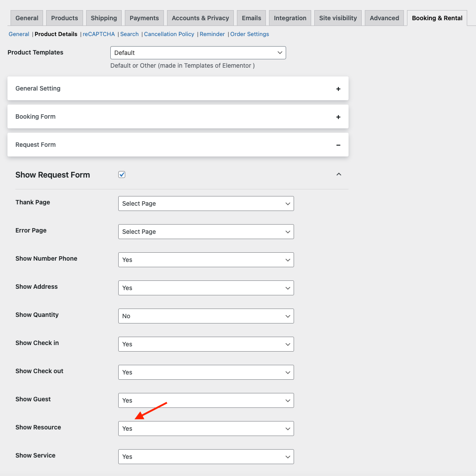Image resolution: width=476 pixels, height=476 pixels.
Task: Expand Booking Form plus icon
Action: click(338, 117)
